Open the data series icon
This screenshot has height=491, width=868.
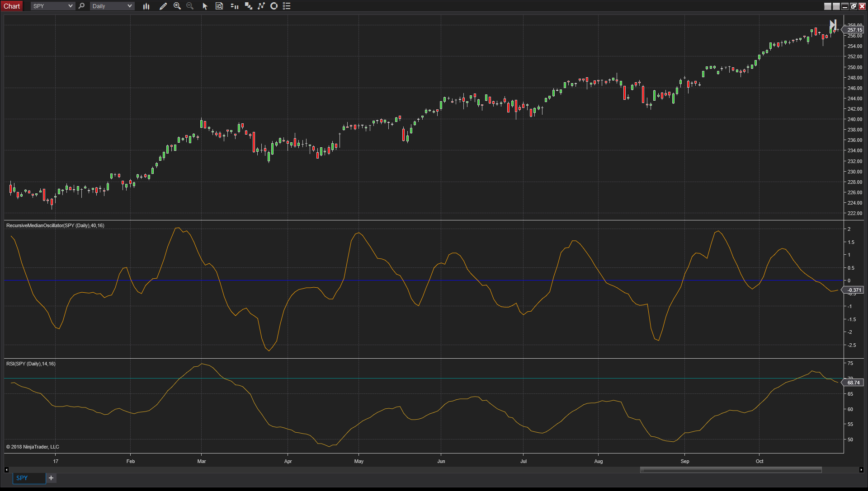[x=248, y=6]
